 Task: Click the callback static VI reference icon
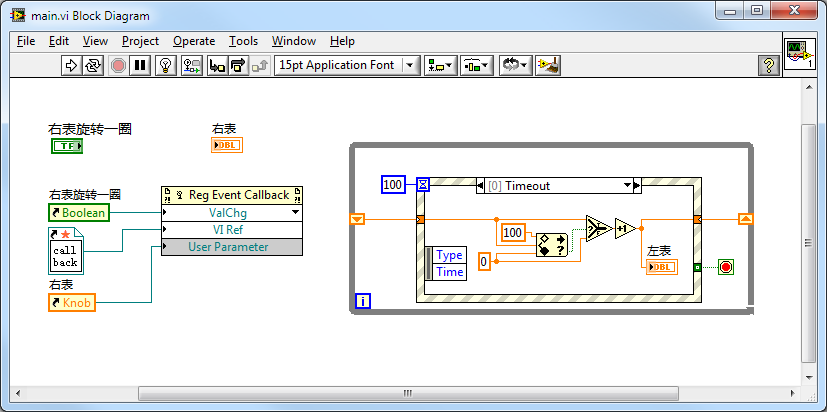pyautogui.click(x=65, y=251)
